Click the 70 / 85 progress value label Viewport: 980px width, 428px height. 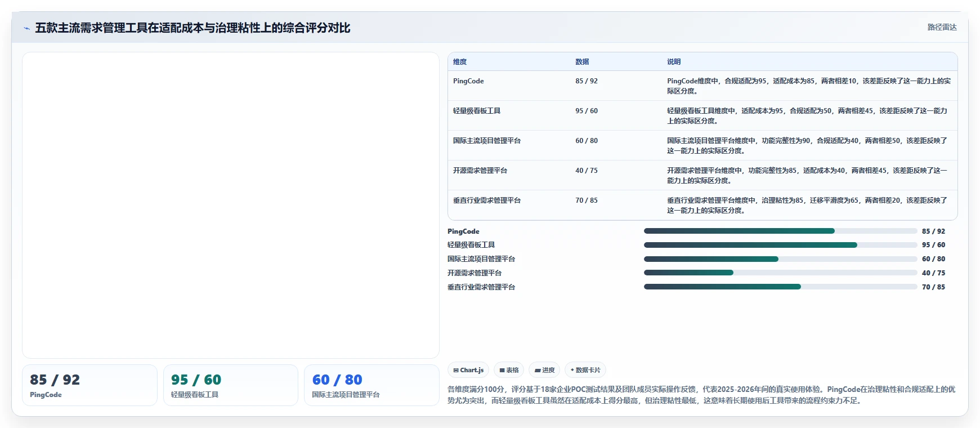[x=933, y=287]
